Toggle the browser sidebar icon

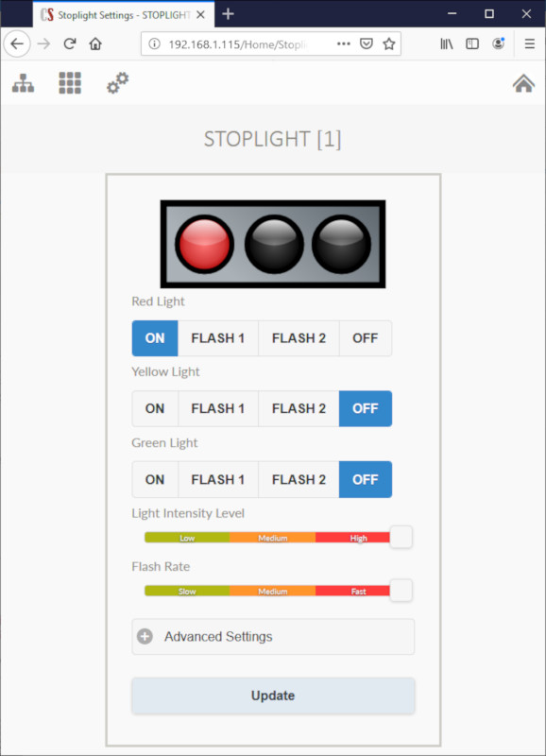pos(472,43)
